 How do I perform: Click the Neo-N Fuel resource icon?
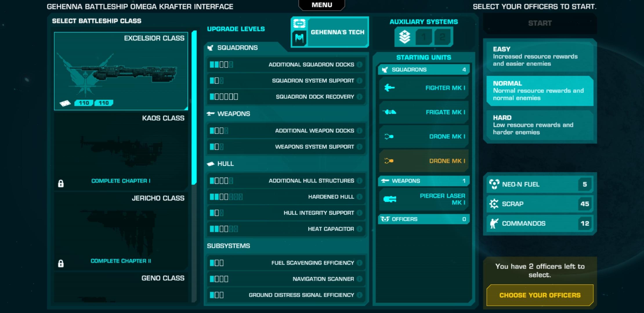coord(494,184)
